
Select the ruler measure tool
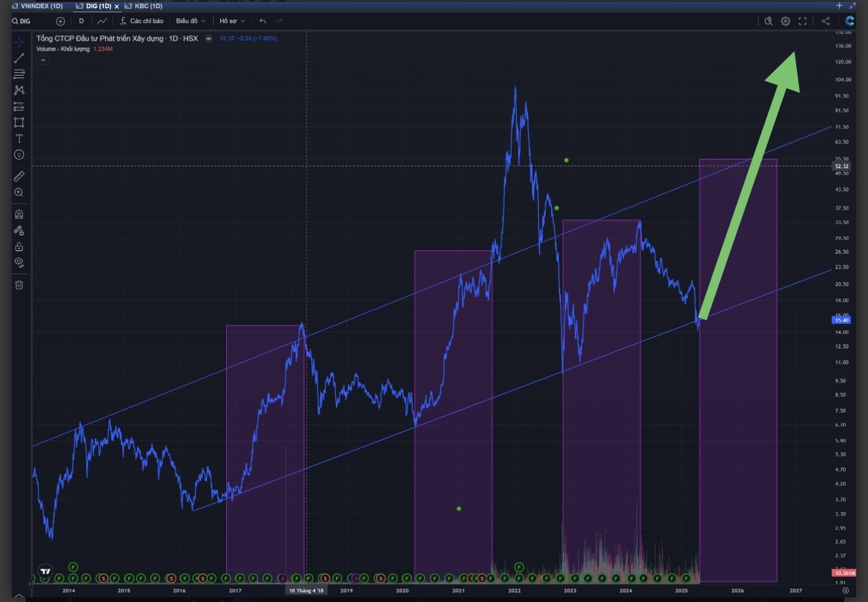coord(19,176)
